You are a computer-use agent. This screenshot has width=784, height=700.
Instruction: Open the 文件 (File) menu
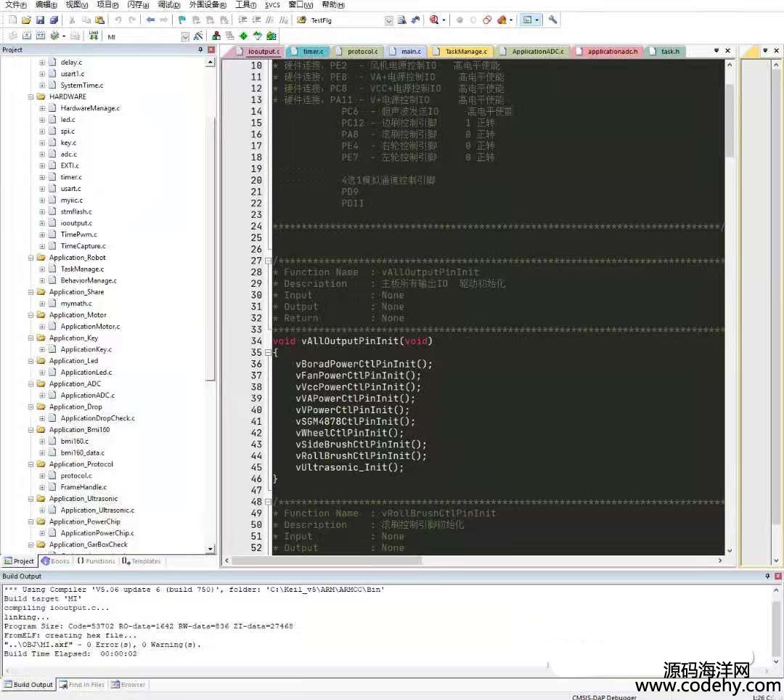click(15, 4)
